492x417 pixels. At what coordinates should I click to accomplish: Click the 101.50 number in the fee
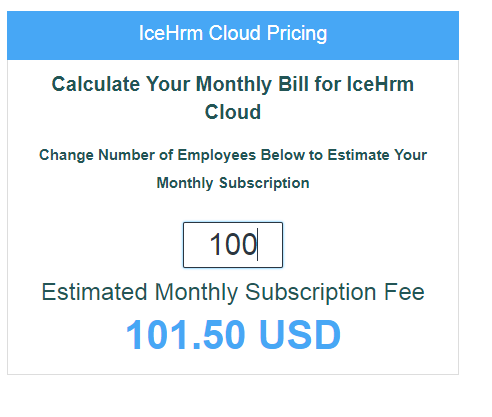[185, 335]
